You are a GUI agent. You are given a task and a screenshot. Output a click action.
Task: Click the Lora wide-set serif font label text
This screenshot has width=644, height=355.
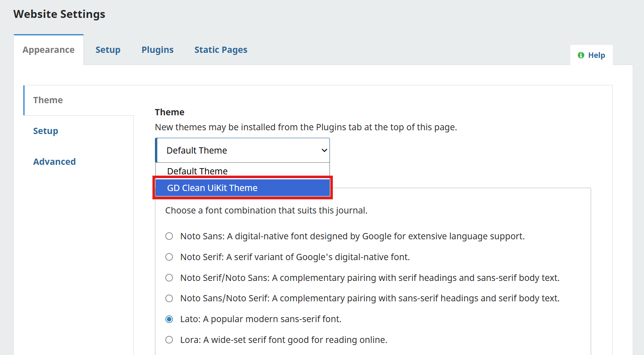click(x=283, y=340)
